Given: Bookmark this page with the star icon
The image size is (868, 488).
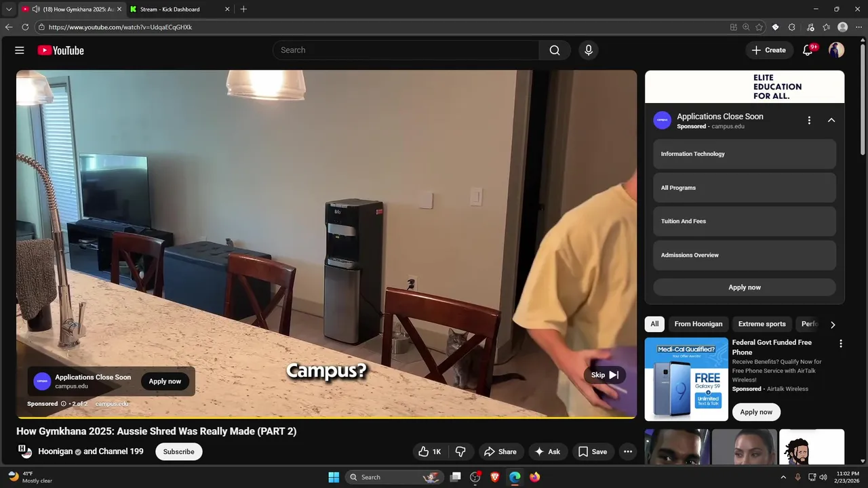Looking at the screenshot, I should [x=759, y=27].
